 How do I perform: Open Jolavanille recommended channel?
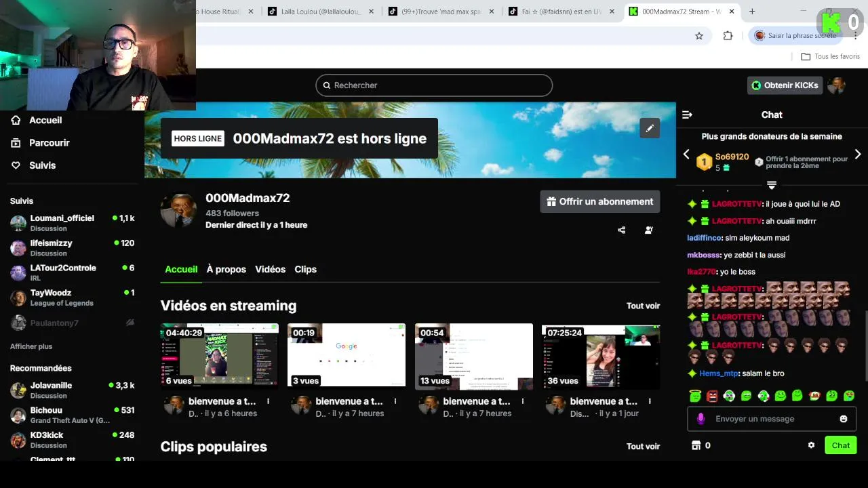coord(72,390)
